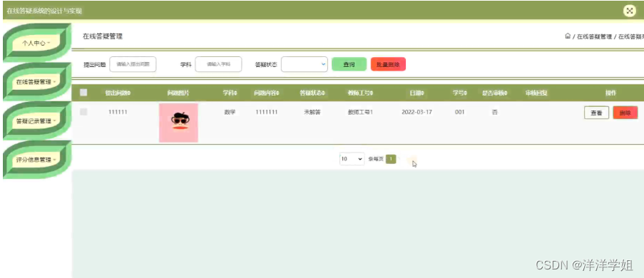
Task: Toggle the select-all header checkbox
Action: pyautogui.click(x=83, y=93)
